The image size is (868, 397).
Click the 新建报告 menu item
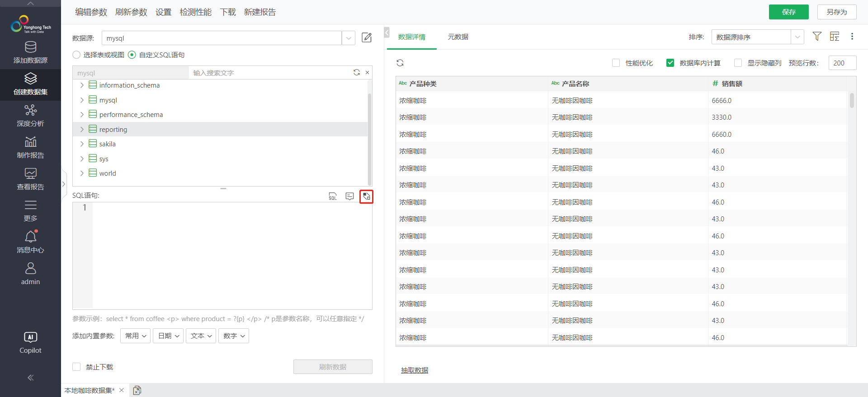click(260, 12)
